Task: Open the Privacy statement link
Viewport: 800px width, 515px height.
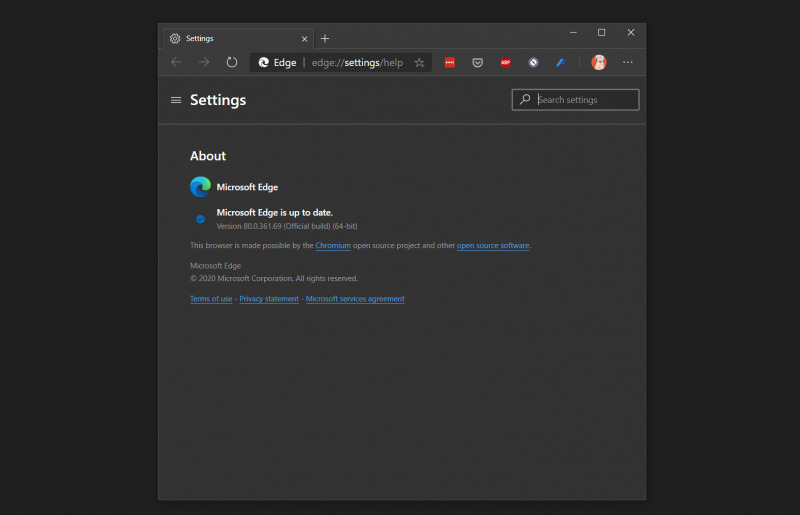Action: point(269,299)
